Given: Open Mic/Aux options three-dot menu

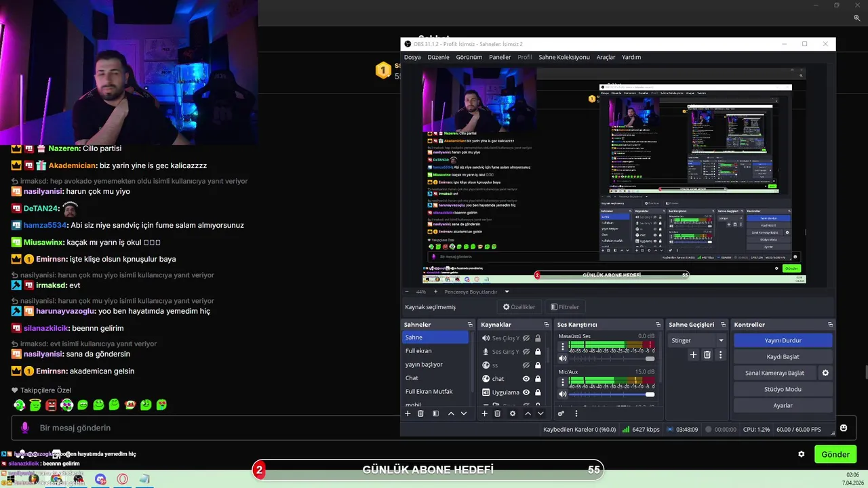Looking at the screenshot, I should pyautogui.click(x=562, y=382).
